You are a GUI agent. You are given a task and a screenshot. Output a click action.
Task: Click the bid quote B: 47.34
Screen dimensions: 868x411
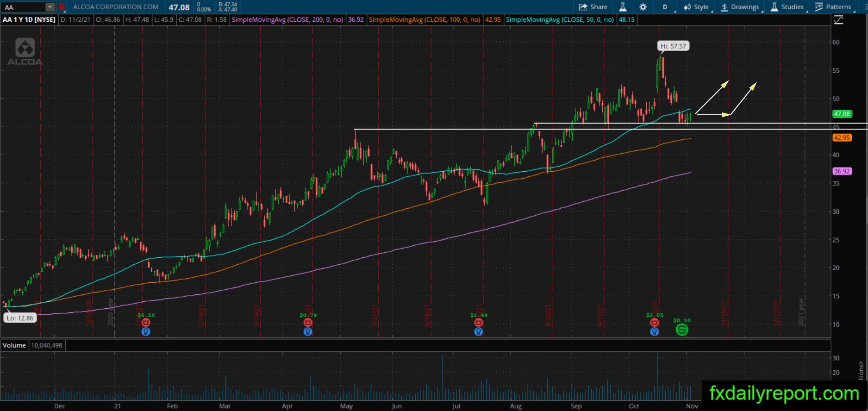point(228,4)
